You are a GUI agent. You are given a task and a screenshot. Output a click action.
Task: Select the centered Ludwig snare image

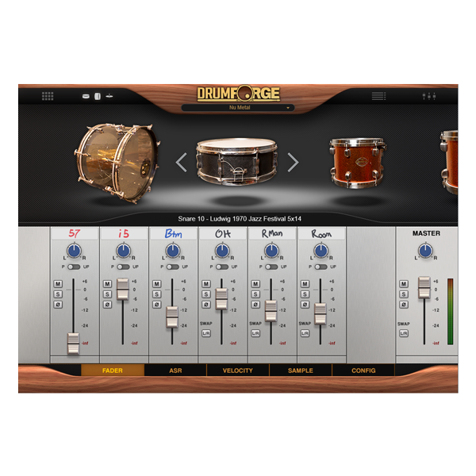tap(236, 162)
